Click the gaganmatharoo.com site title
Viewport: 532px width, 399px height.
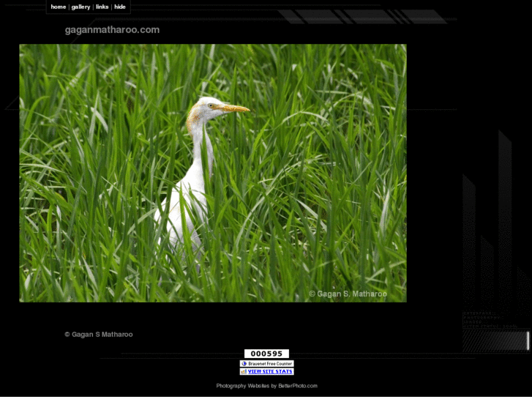point(112,30)
